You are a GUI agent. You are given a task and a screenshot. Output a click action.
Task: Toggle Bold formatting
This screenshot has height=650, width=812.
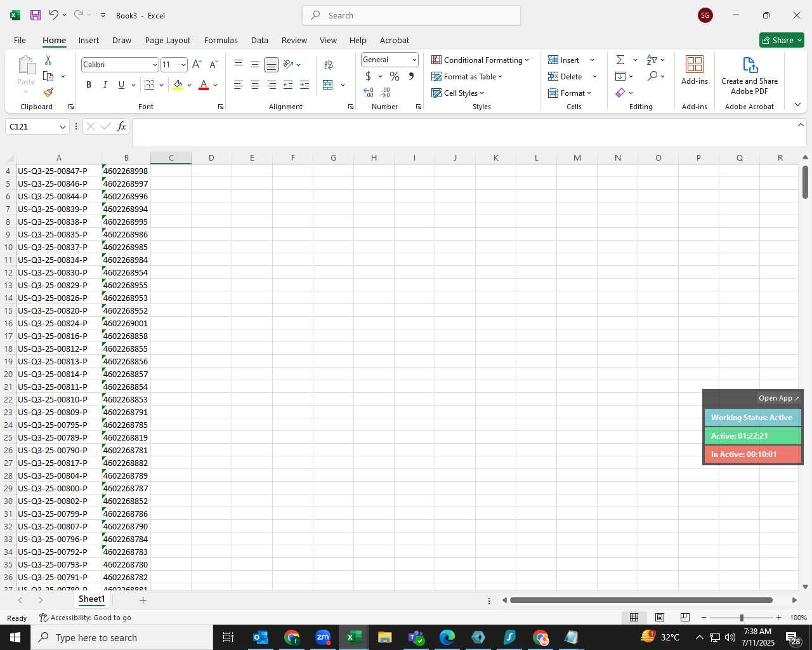89,85
